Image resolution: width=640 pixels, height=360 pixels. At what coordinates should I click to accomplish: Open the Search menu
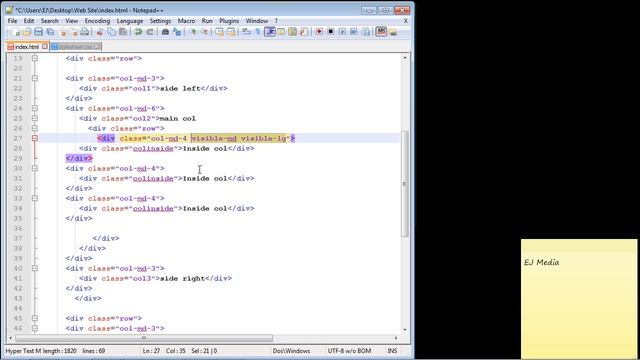(x=49, y=21)
